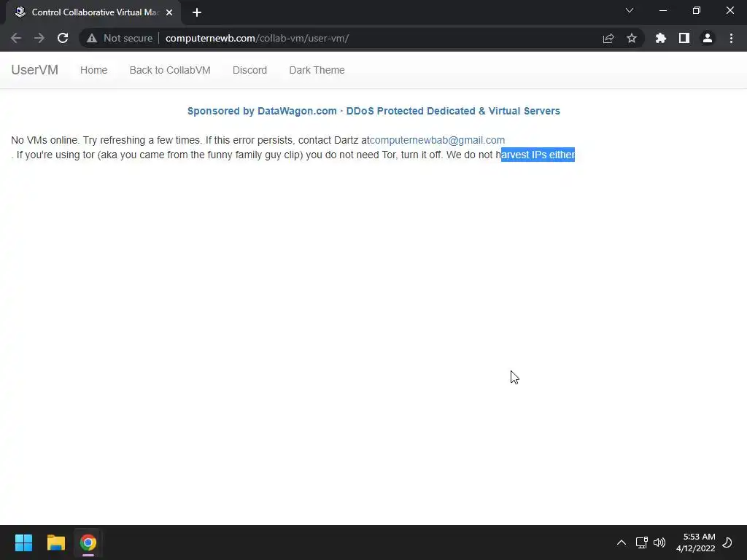Share this page using the share icon
Image resolution: width=747 pixels, height=560 pixels.
608,38
